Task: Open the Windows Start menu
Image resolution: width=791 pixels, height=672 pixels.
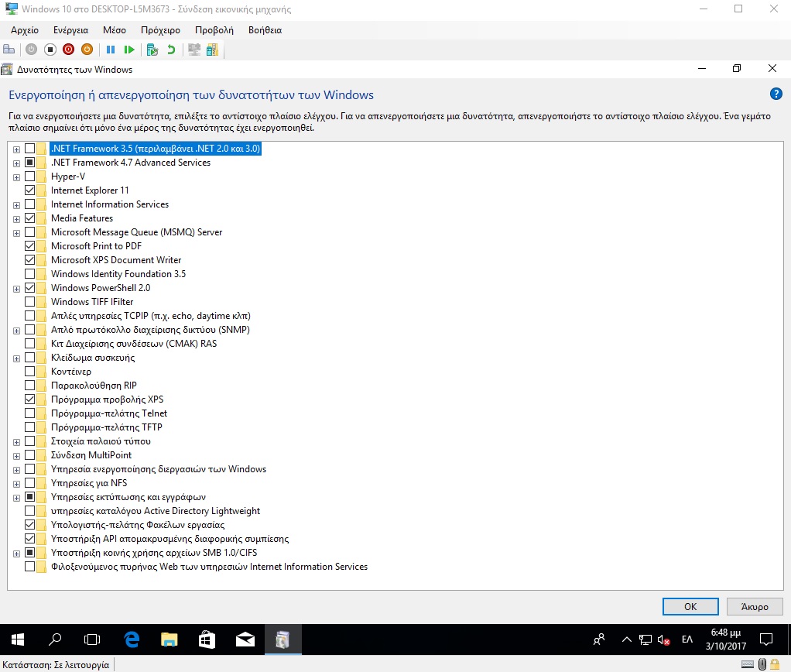Action: click(18, 639)
